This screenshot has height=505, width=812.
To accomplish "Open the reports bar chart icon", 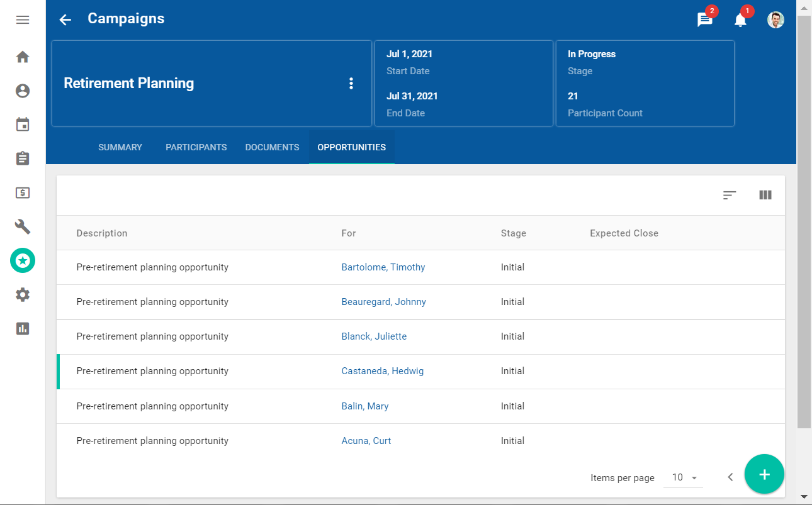I will coord(23,328).
